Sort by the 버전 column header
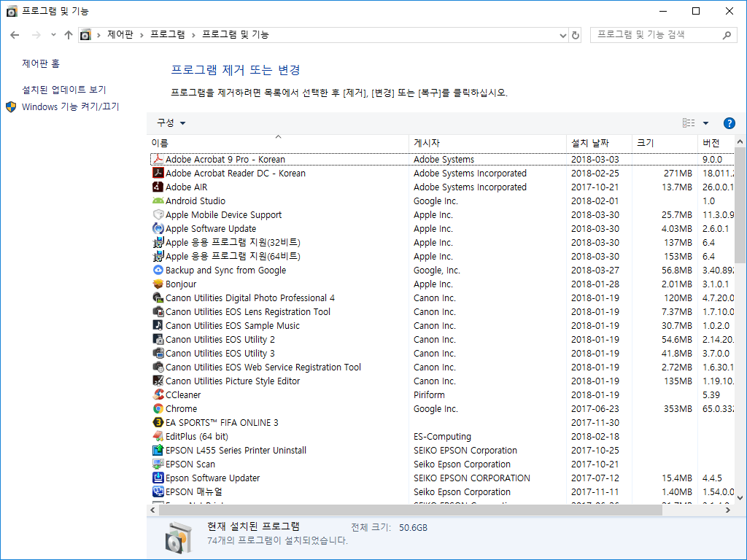The width and height of the screenshot is (747, 560). (716, 143)
